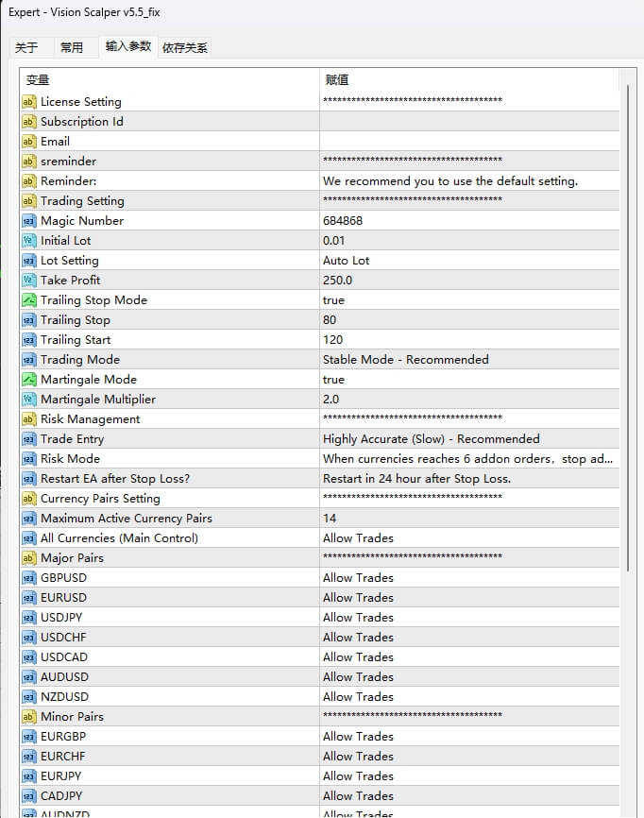Click the "123" icon beside Maximum Active Currency Pairs
The height and width of the screenshot is (818, 644).
tap(27, 518)
